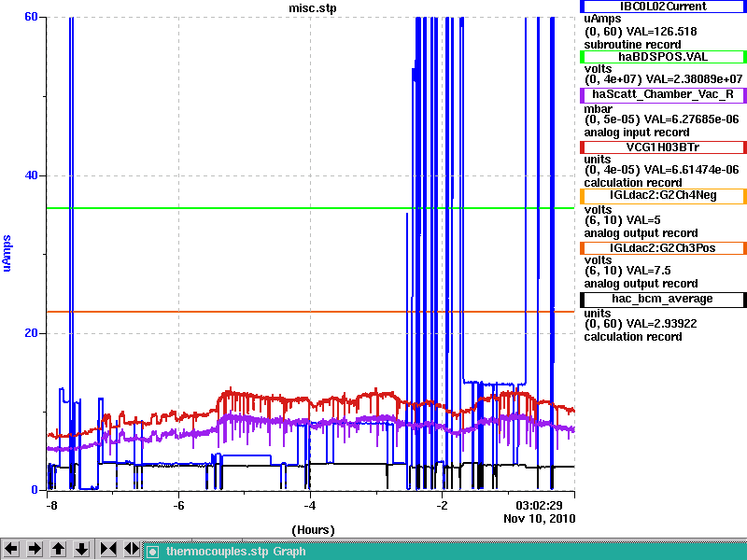Click the down arrow scale button

click(81, 549)
